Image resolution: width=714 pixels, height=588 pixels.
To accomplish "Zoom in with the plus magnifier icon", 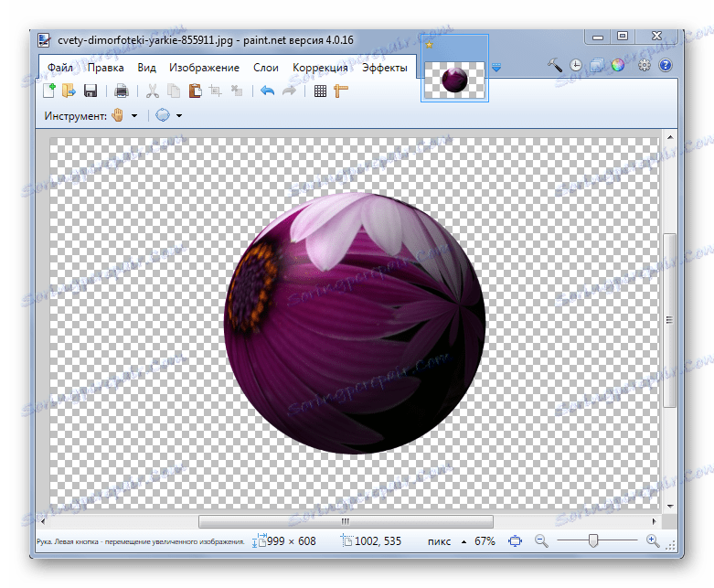I will (x=653, y=541).
